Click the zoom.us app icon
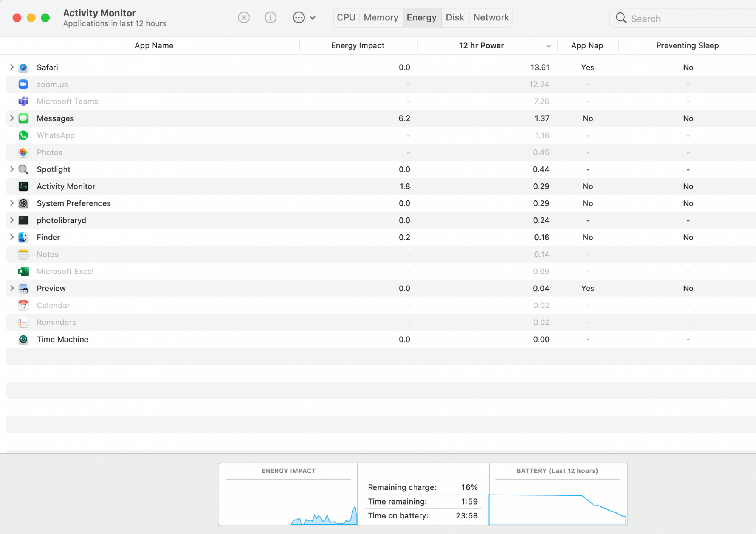The width and height of the screenshot is (756, 534). 23,84
